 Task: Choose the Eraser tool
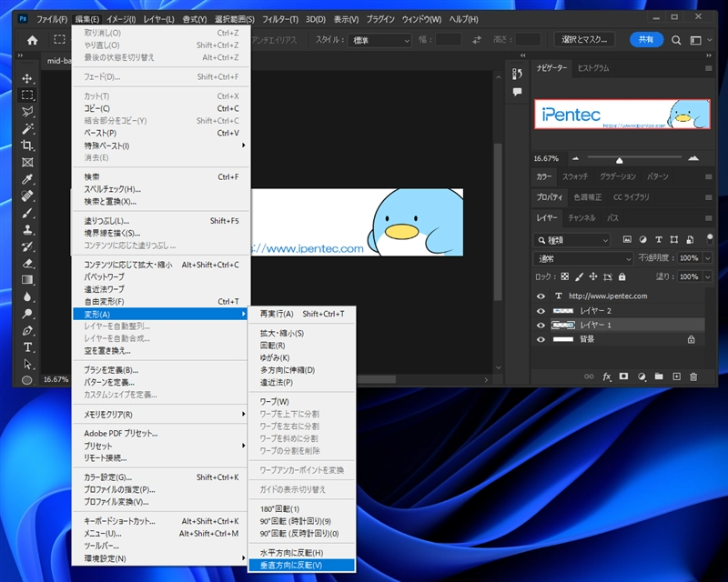pyautogui.click(x=27, y=264)
